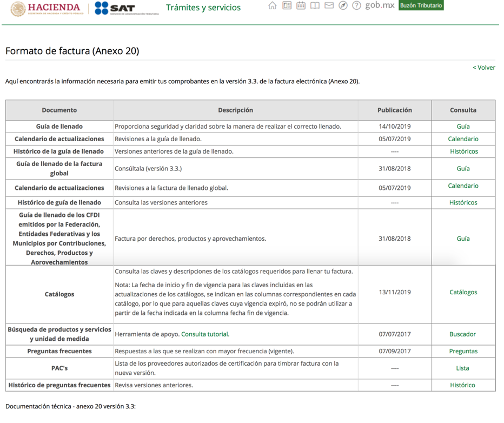Click the Respuestas a las que se realizan description
Image resolution: width=504 pixels, height=423 pixels.
(x=204, y=351)
